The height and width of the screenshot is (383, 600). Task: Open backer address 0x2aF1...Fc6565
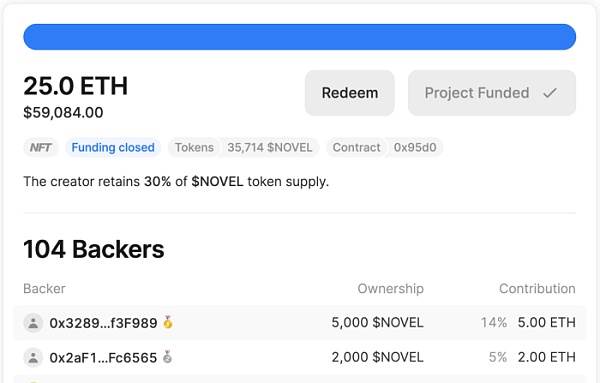point(103,358)
